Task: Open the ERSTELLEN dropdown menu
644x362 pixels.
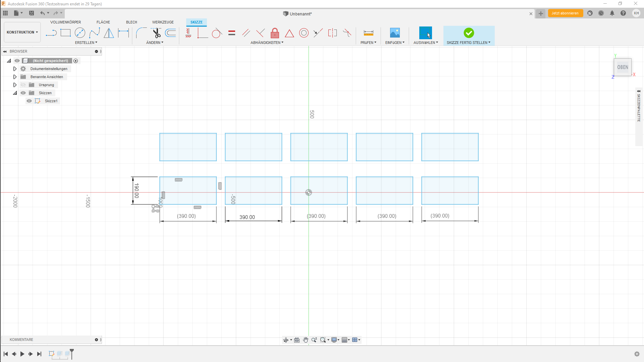Action: click(86, 42)
